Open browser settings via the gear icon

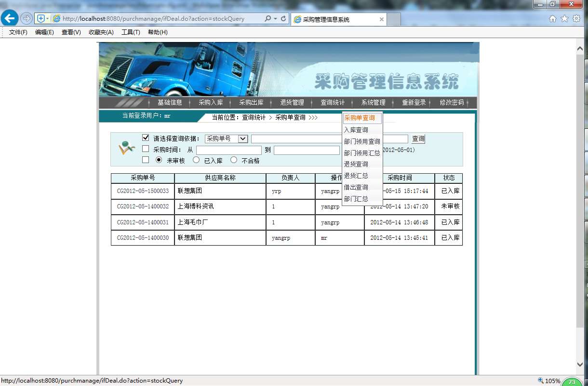click(576, 17)
